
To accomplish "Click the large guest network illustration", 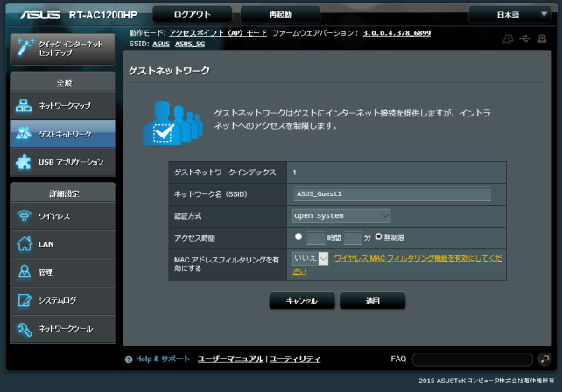I will tap(172, 122).
